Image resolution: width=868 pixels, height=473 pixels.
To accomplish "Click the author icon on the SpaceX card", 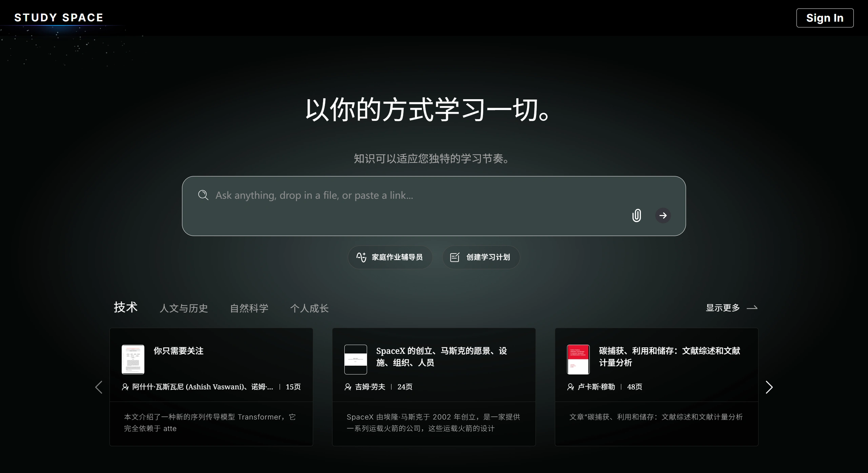I will [x=348, y=387].
